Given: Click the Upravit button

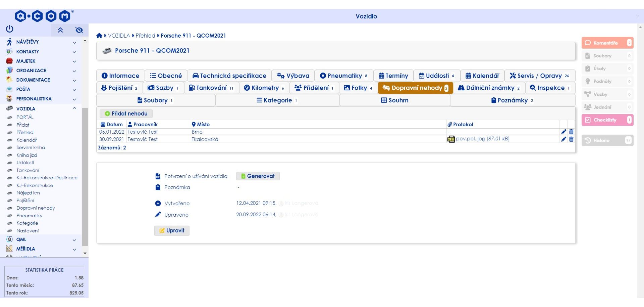Looking at the screenshot, I should [x=172, y=230].
